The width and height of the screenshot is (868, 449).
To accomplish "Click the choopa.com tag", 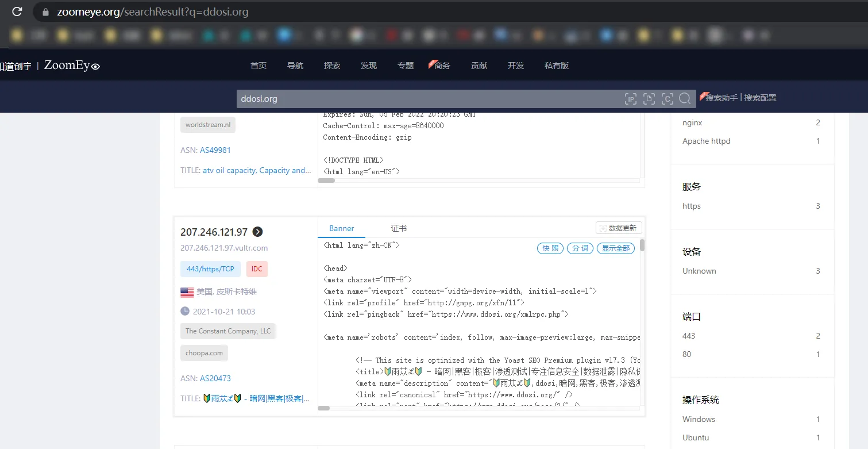I will (x=204, y=353).
